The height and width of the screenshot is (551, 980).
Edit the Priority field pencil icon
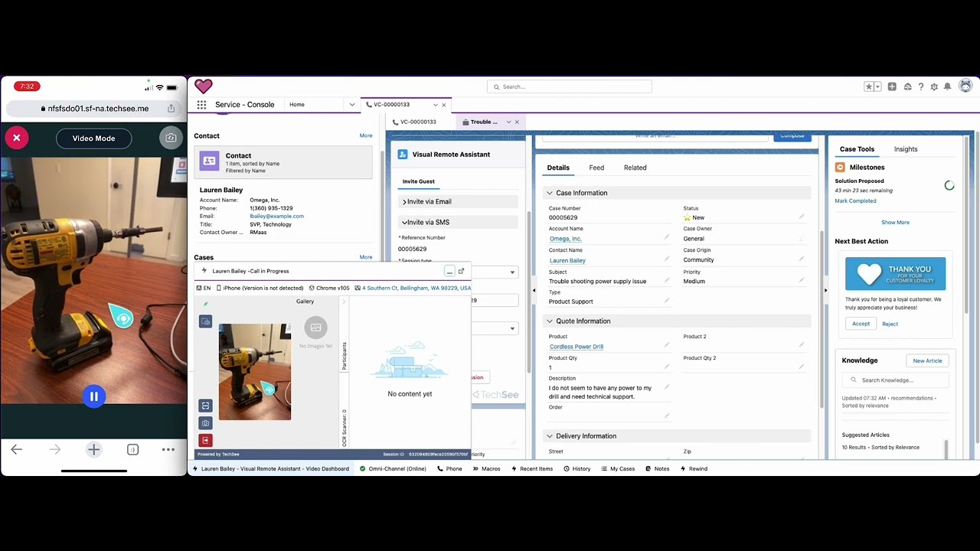point(802,281)
